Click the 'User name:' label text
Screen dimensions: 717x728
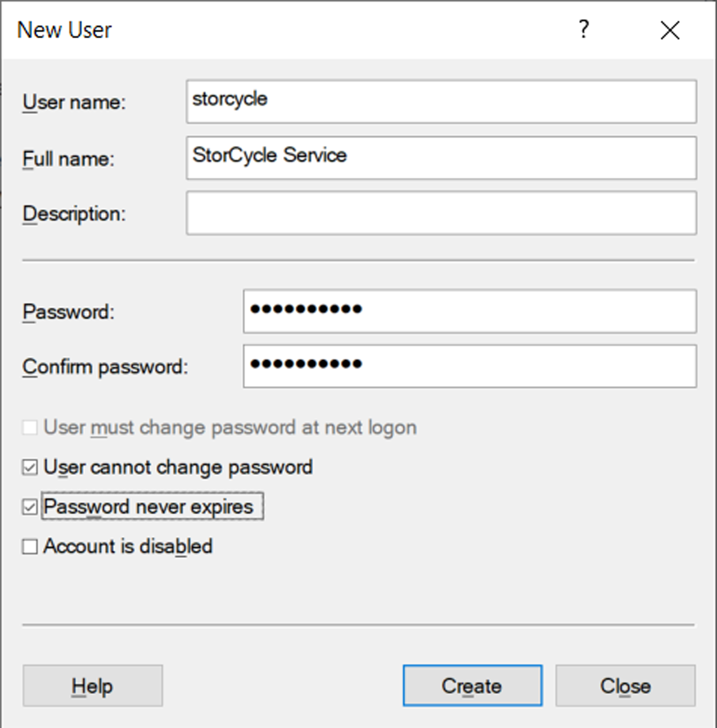tap(74, 102)
